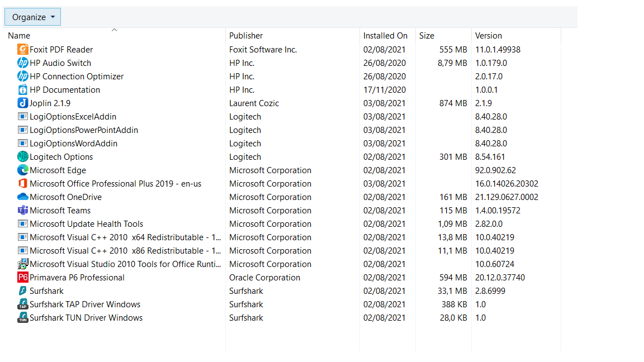Click the Microsoft OneDrive cloud icon

pos(22,197)
